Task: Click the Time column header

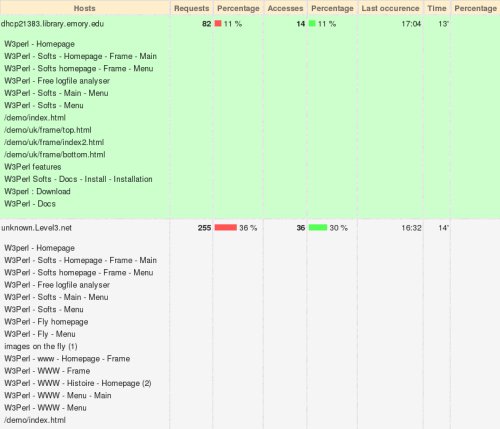Action: (437, 8)
